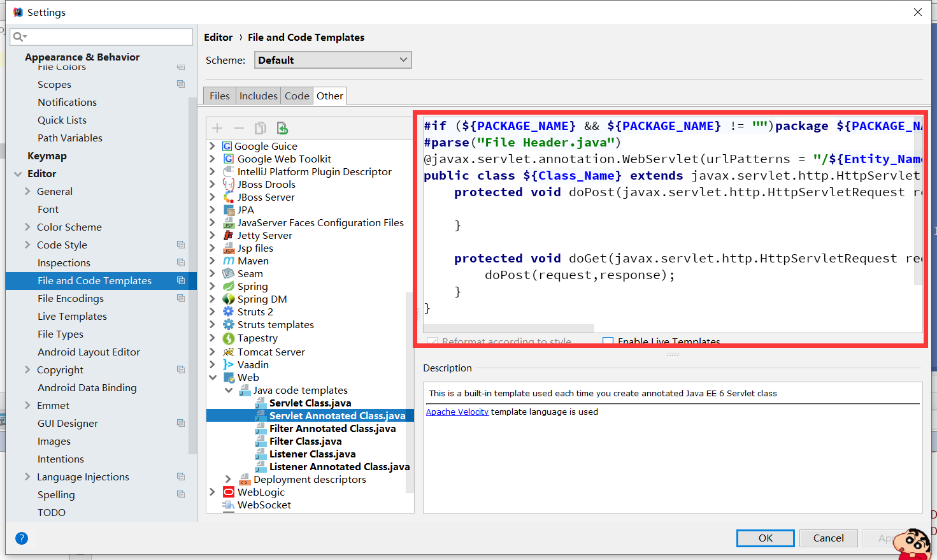
Task: Expand the Emmet node
Action: click(x=27, y=405)
